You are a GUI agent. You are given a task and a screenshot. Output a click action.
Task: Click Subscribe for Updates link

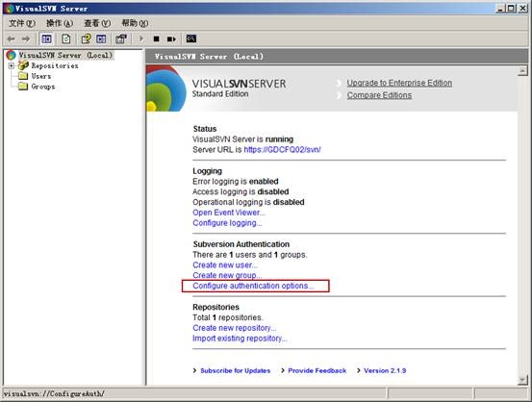click(235, 371)
